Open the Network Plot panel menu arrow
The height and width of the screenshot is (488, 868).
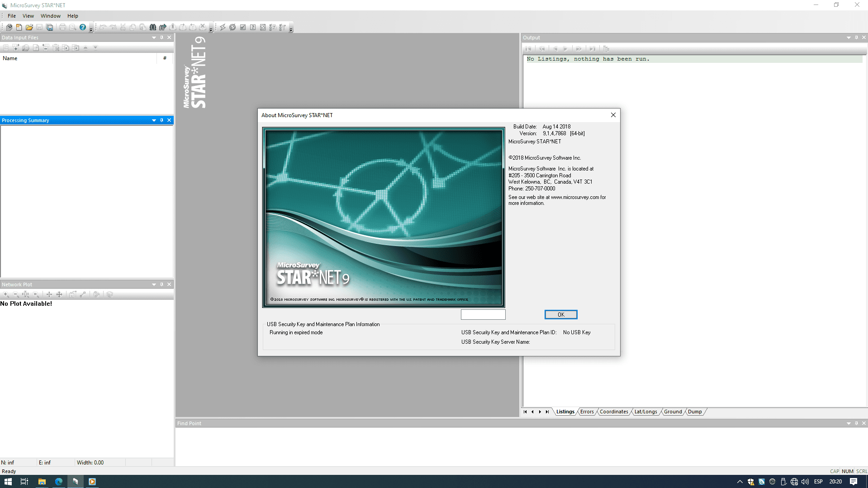154,284
